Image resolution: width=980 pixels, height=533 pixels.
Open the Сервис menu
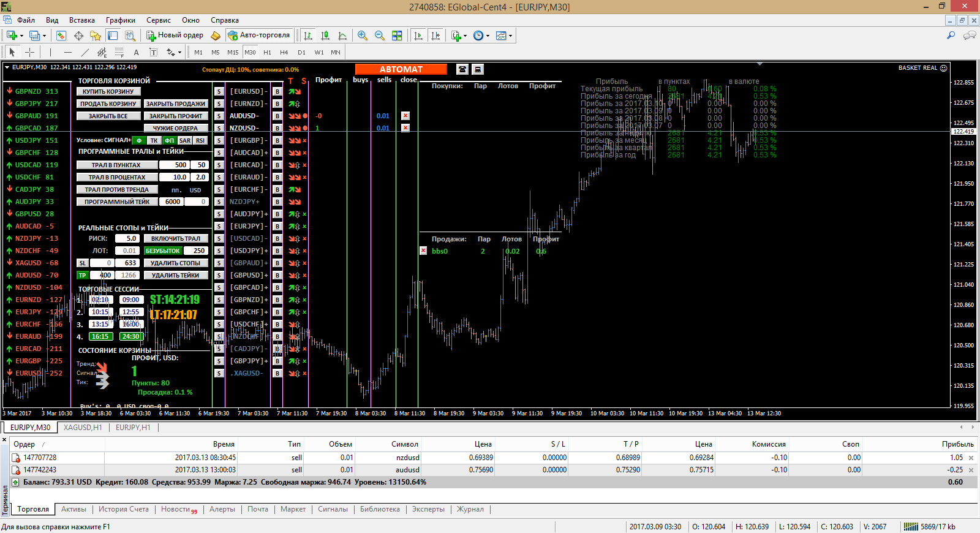[x=159, y=20]
